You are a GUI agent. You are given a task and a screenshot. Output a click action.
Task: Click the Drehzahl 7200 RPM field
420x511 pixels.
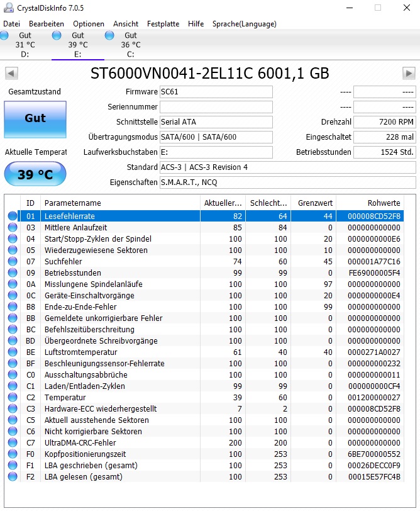pyautogui.click(x=385, y=122)
